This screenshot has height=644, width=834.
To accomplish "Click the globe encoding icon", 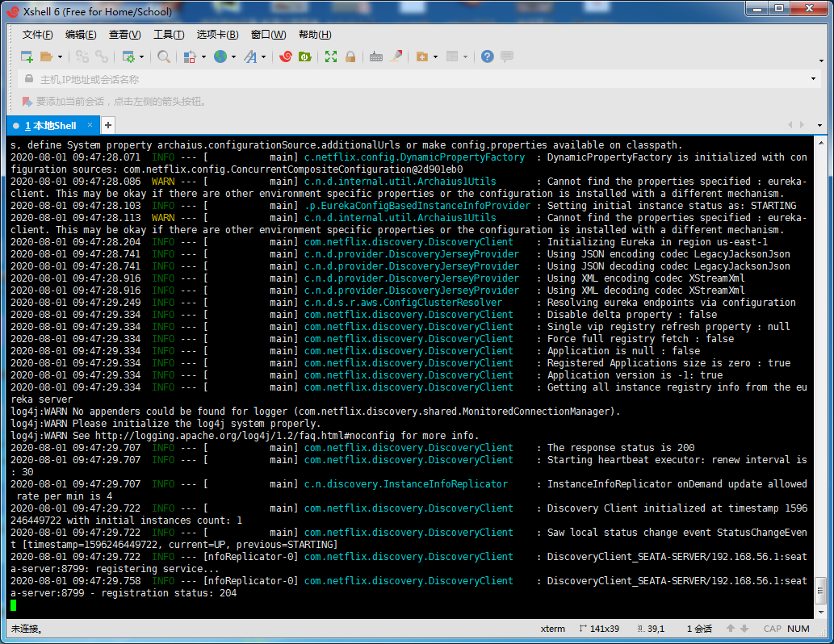I will pos(220,56).
